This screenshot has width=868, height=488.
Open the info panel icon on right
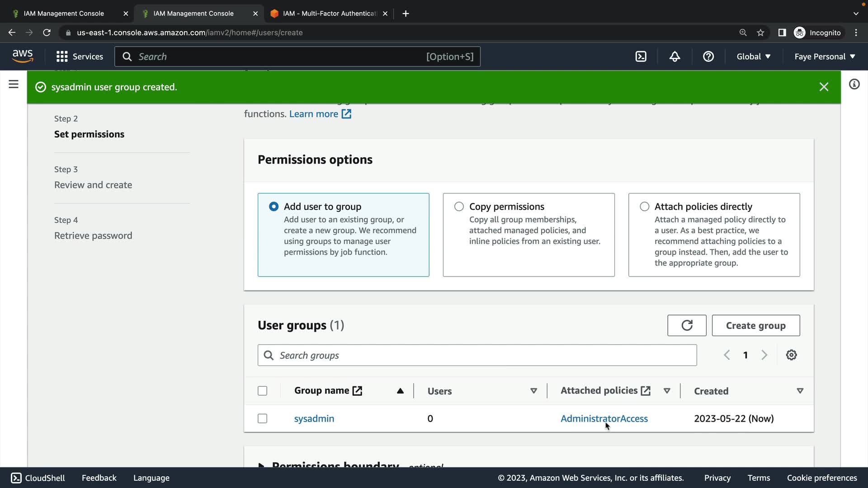coord(854,84)
